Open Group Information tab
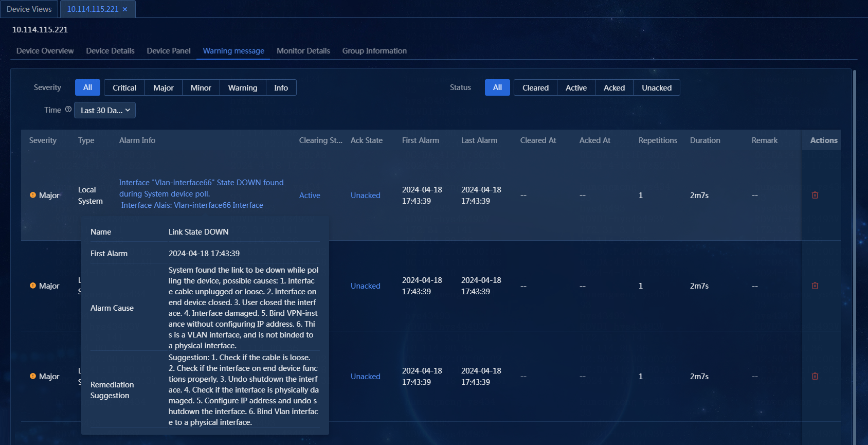868x445 pixels. [374, 50]
